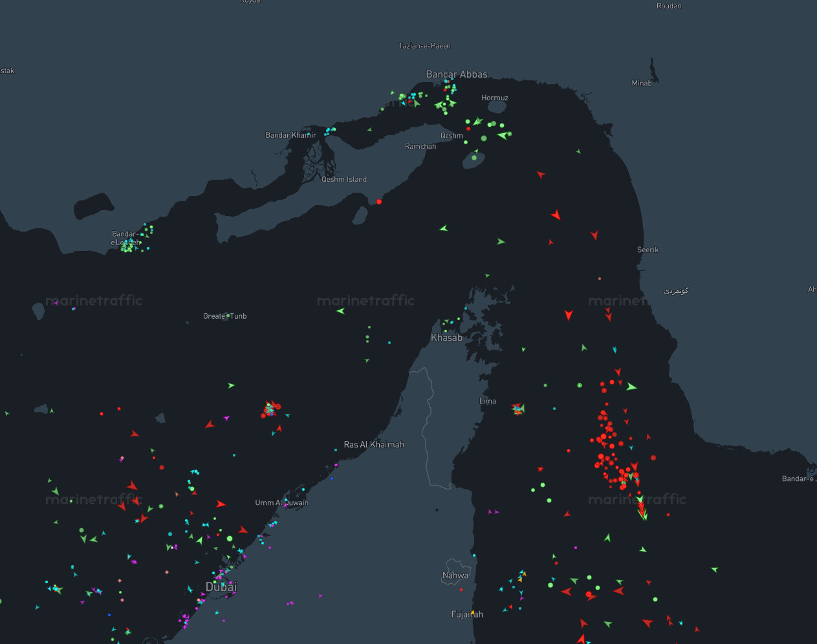Click the Hormuz map label
The height and width of the screenshot is (644, 817).
495,98
